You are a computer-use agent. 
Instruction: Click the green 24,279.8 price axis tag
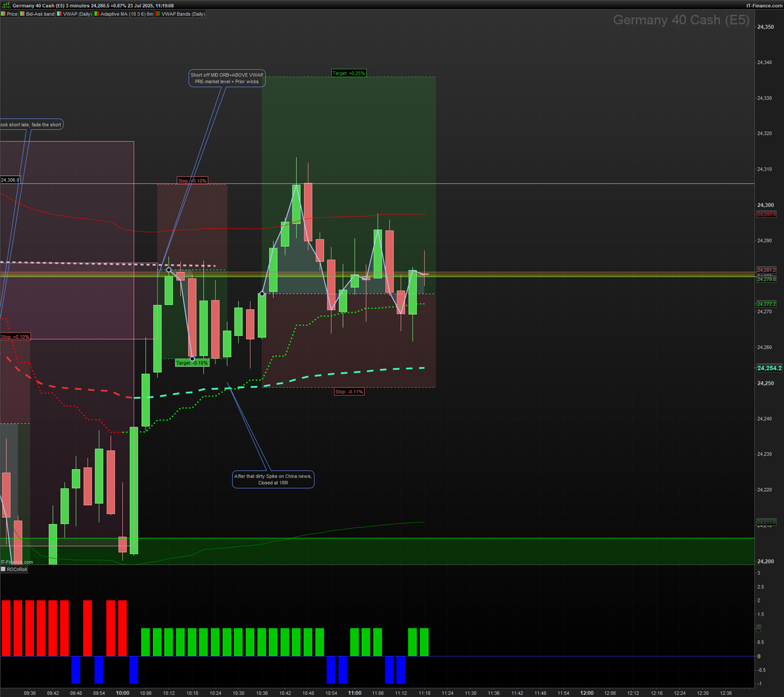coord(766,279)
